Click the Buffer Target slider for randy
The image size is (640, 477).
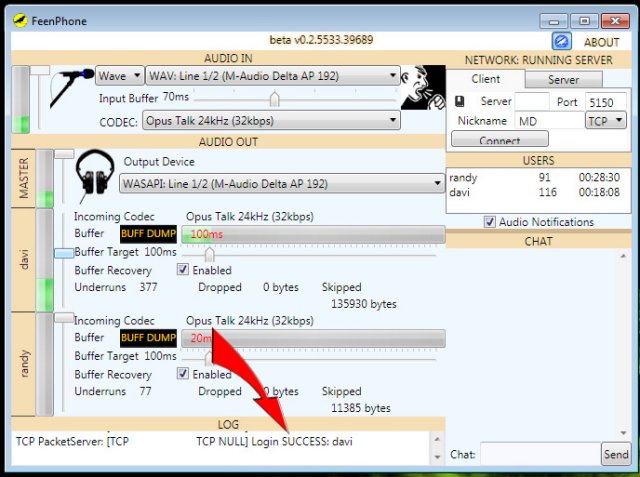(209, 358)
